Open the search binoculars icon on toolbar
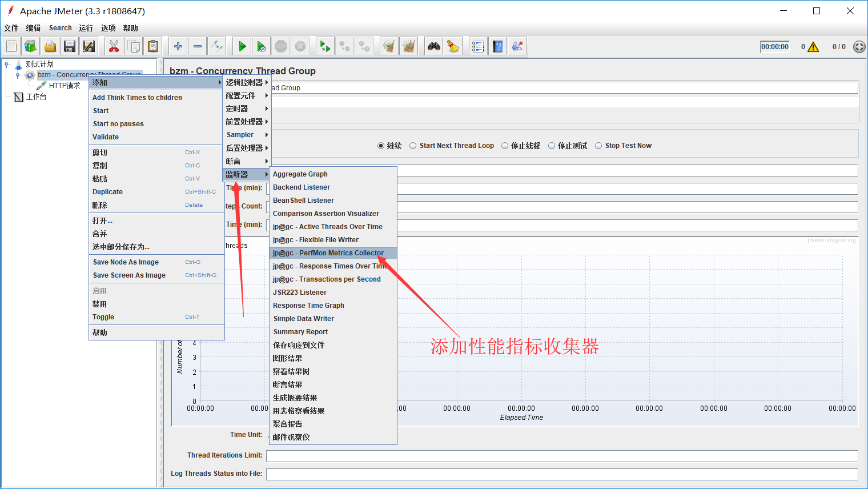The image size is (868, 489). pos(433,46)
